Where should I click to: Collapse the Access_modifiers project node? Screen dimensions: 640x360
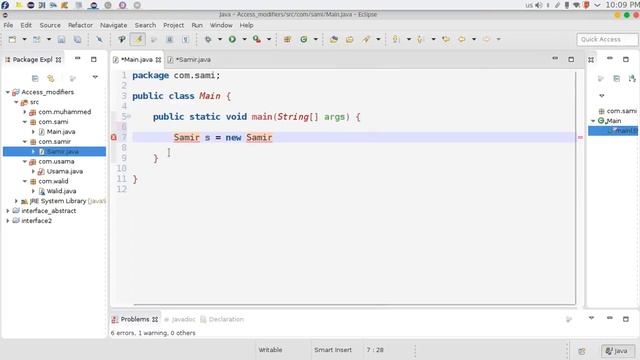coord(8,92)
